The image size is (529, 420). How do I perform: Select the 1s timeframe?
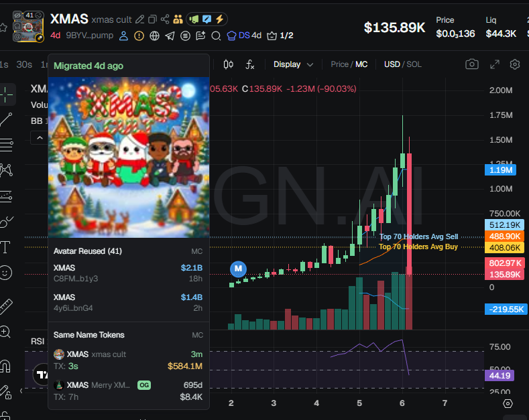(x=4, y=64)
